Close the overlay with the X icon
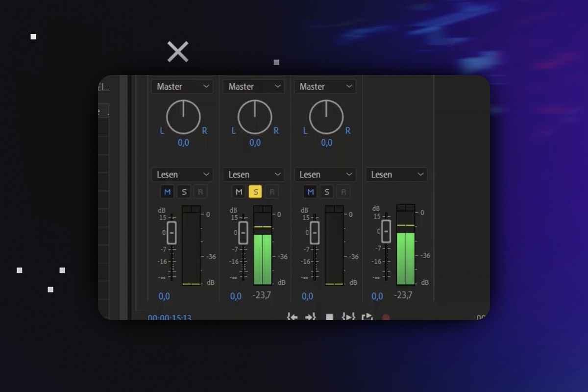Screen dimensions: 588x392 coord(178,51)
